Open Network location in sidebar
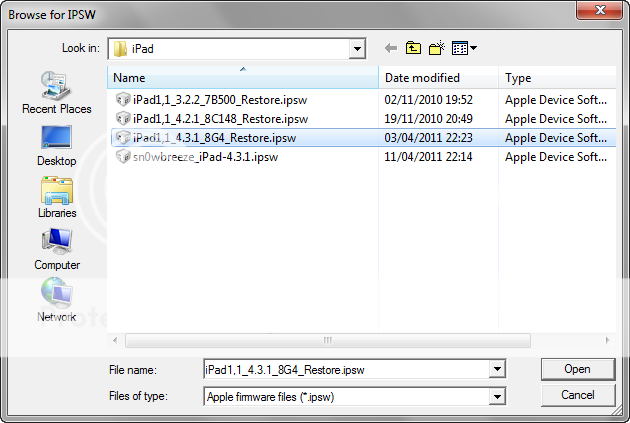 click(56, 300)
